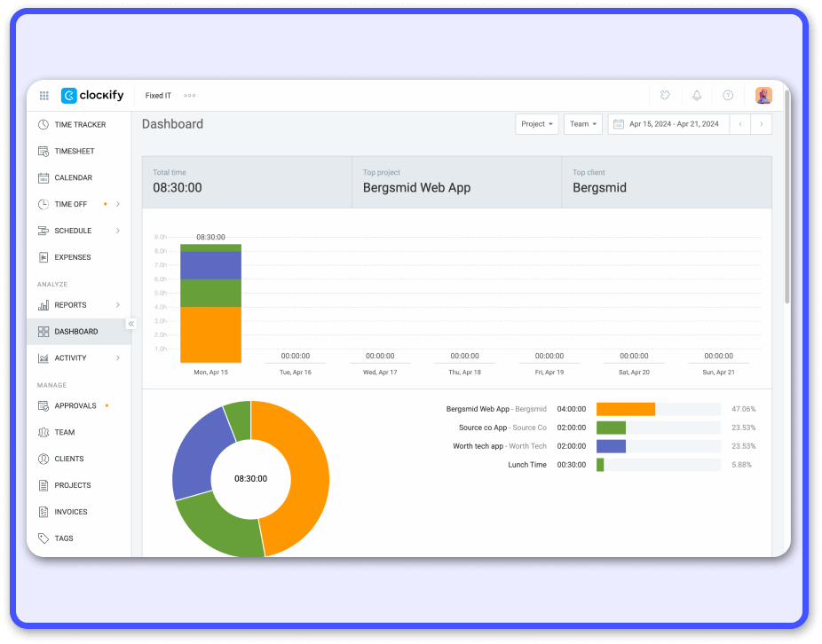Image resolution: width=822 pixels, height=644 pixels.
Task: Click the Clients icon in sidebar
Action: click(43, 459)
